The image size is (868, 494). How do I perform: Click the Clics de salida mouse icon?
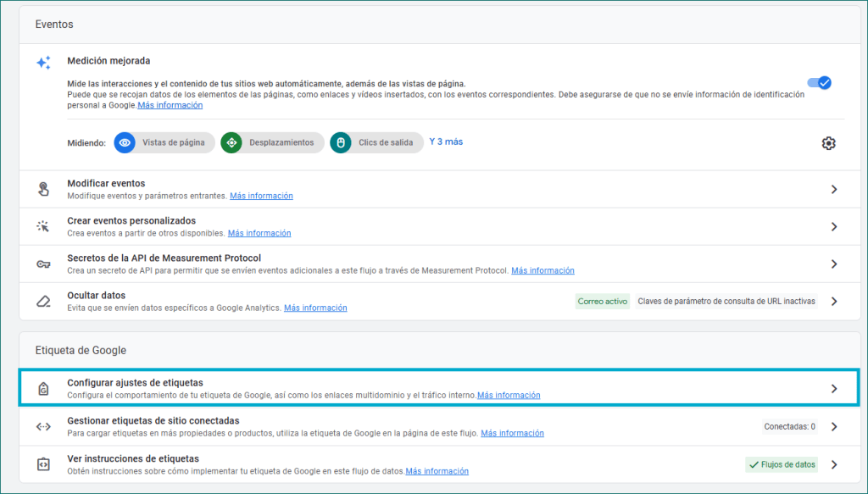tap(340, 142)
